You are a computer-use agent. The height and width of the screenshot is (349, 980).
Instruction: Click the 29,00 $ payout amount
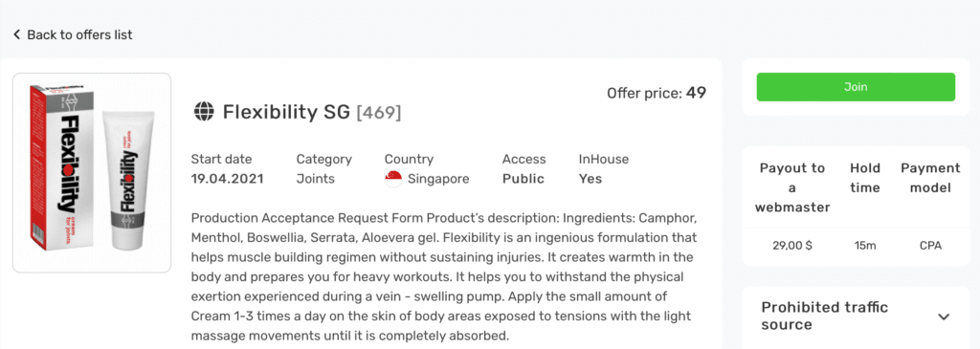pos(791,246)
